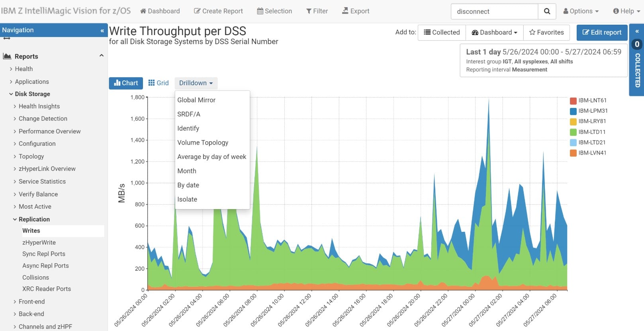Expand the Applications tree node
This screenshot has height=331, width=644.
tap(11, 82)
